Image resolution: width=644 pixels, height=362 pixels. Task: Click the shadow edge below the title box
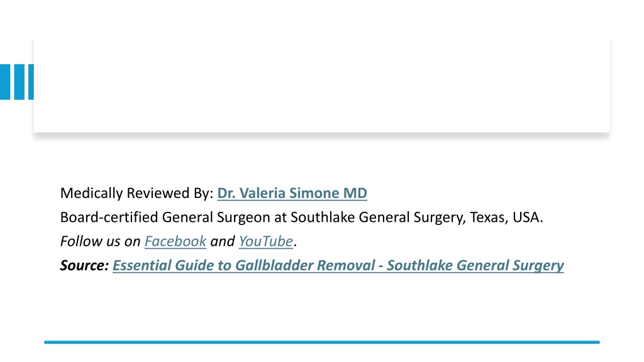tap(321, 136)
